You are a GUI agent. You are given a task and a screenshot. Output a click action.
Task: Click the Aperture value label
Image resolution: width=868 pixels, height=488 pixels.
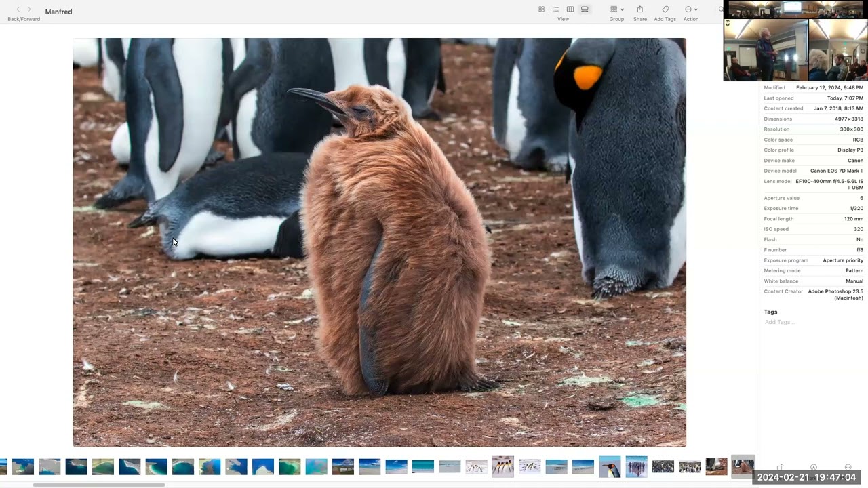pyautogui.click(x=781, y=198)
